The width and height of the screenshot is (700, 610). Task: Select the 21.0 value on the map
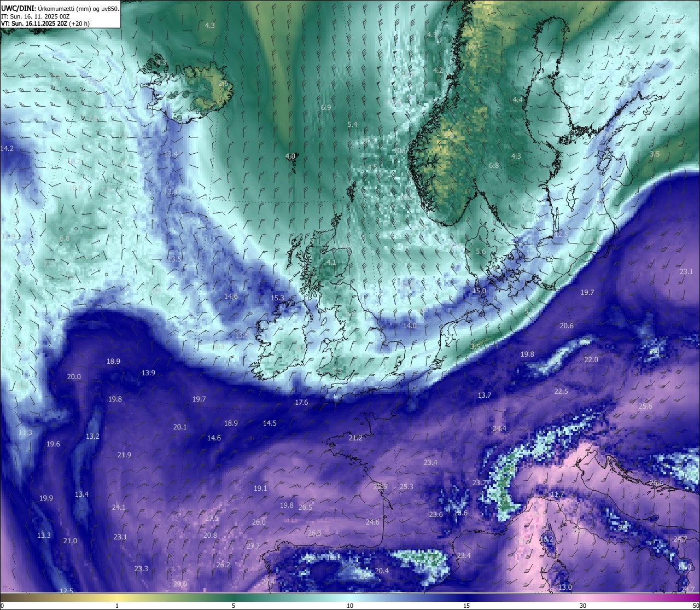tap(70, 541)
